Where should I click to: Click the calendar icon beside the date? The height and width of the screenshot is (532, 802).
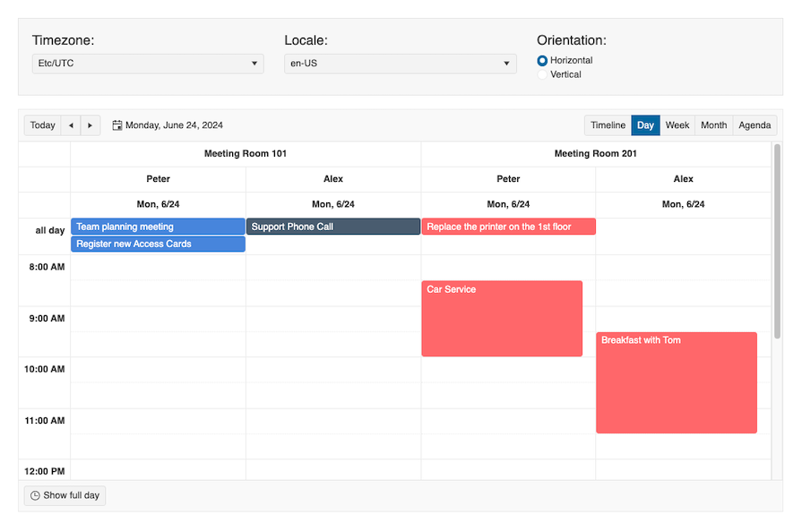(116, 124)
